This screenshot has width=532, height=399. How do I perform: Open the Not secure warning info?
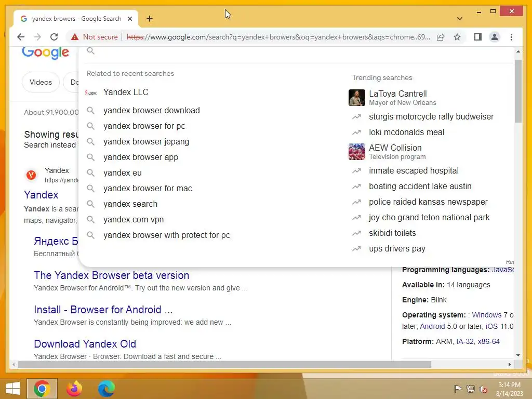pos(95,37)
